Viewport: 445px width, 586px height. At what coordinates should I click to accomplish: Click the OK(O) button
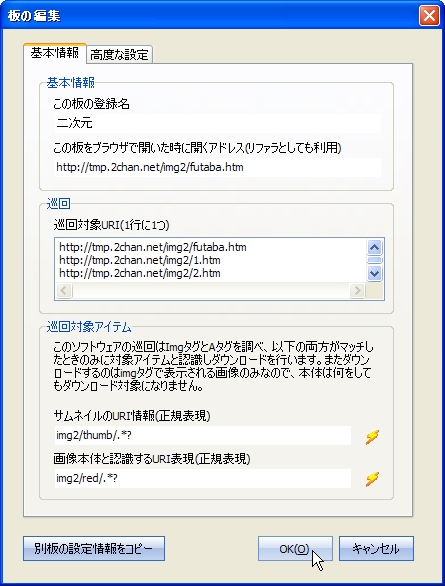coord(295,549)
